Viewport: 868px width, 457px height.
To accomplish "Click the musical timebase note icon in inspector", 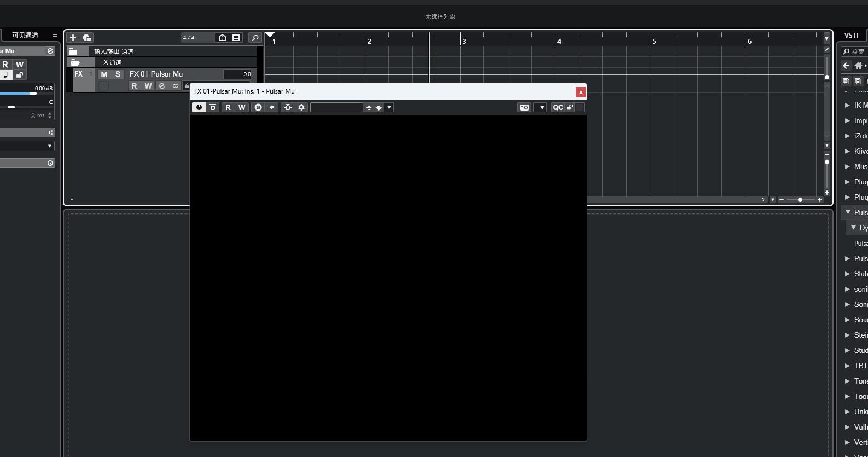I will click(x=5, y=75).
